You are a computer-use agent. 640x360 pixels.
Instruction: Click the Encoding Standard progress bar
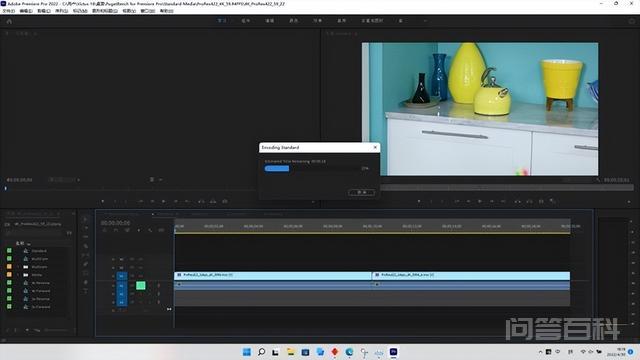[x=312, y=169]
